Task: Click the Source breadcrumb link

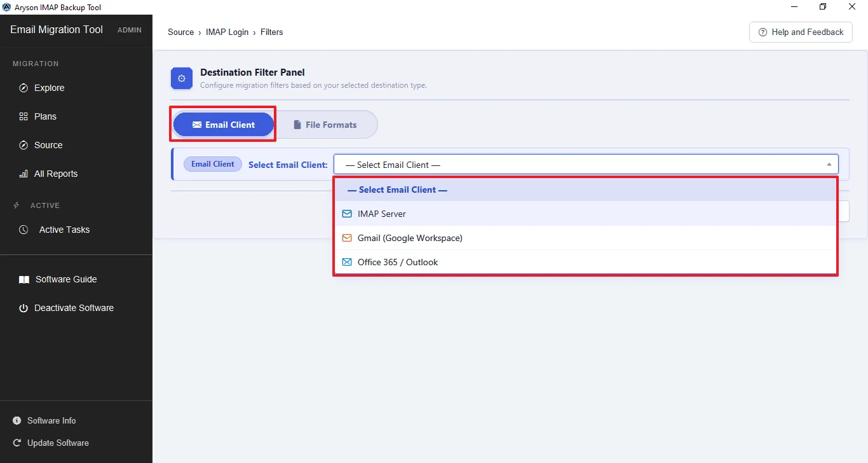Action: click(180, 32)
